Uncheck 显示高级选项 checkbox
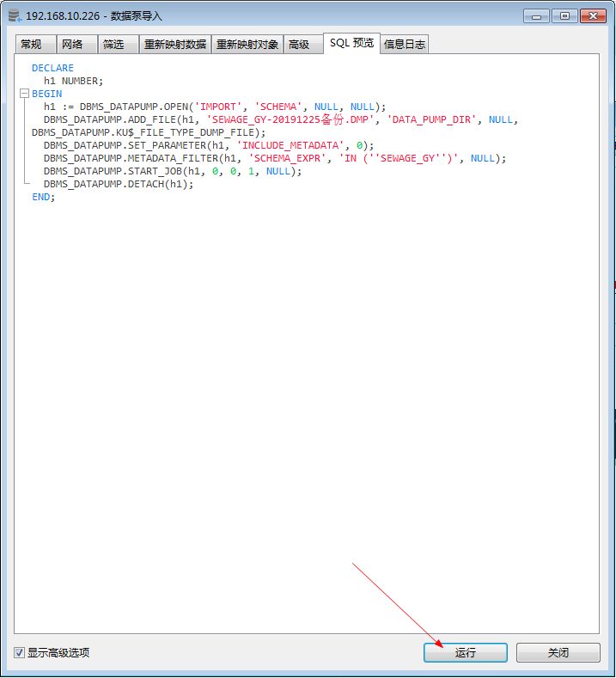Viewport: 616px width, 678px height. coord(19,652)
